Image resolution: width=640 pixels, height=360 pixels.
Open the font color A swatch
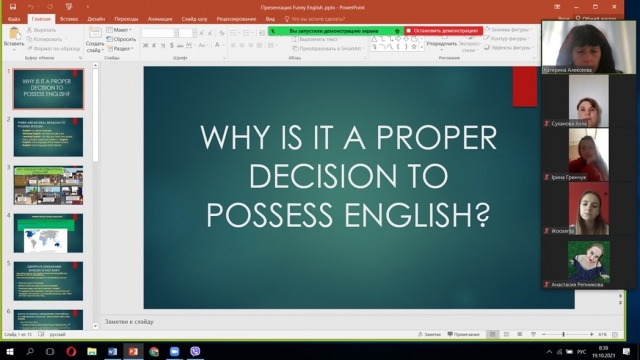pyautogui.click(x=218, y=45)
